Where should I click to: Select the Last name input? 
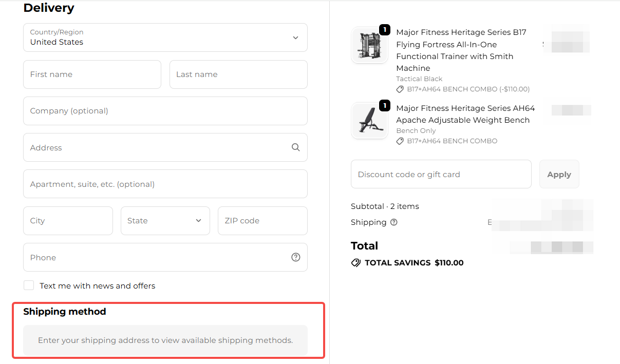pos(238,74)
